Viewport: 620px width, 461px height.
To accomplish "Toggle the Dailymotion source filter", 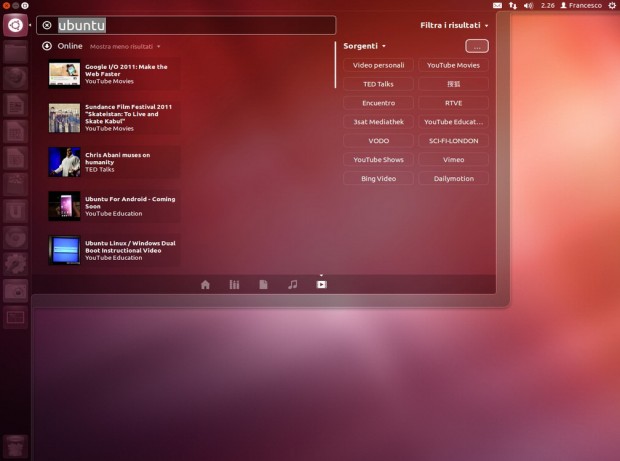I will (453, 179).
